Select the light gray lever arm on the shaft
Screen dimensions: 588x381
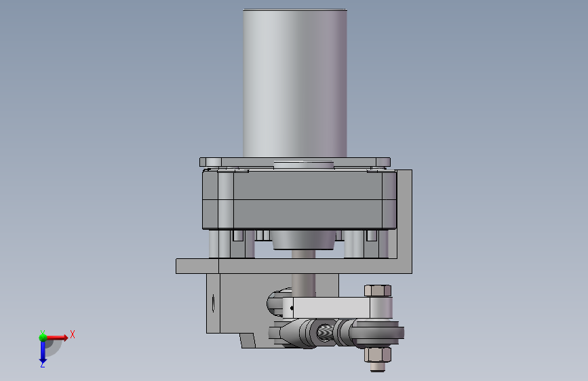pyautogui.click(x=338, y=308)
